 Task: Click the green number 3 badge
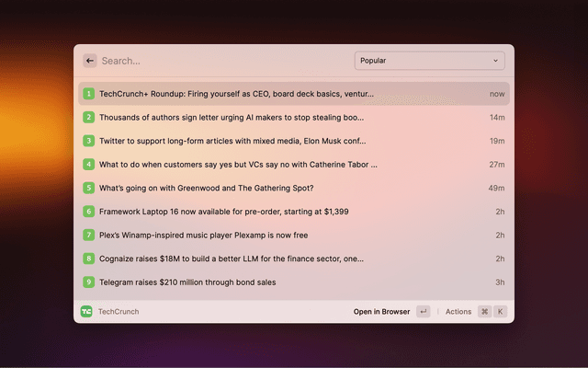(89, 141)
